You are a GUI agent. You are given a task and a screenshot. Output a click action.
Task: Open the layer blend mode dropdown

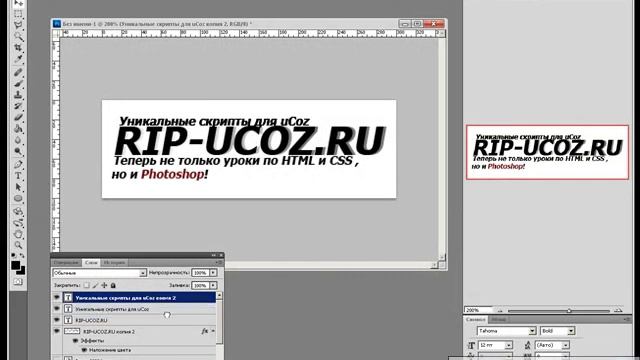(99, 273)
